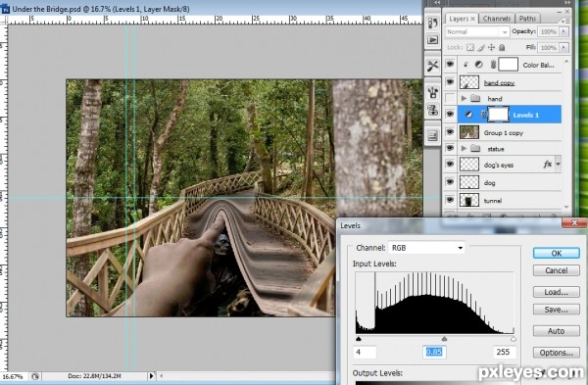Open the Layer Comps icon in the dock
The image size is (588, 385).
click(433, 136)
